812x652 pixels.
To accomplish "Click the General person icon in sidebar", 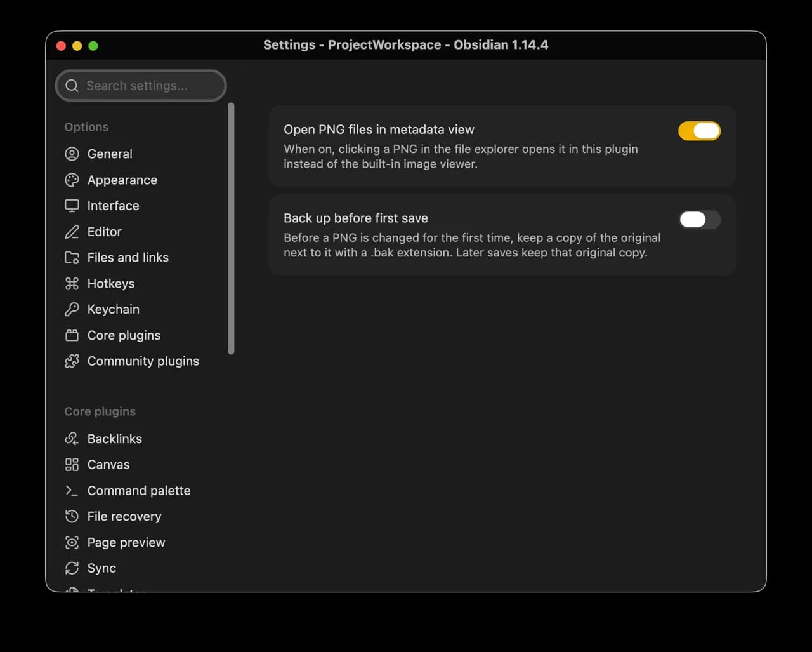I will [72, 154].
